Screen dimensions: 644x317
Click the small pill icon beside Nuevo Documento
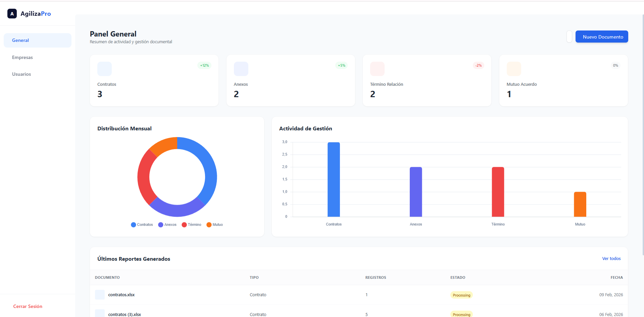click(x=569, y=37)
